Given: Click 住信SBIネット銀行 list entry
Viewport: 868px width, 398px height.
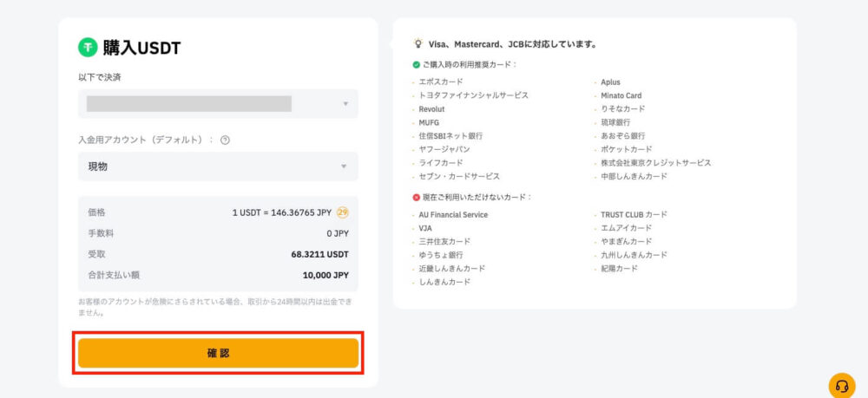Looking at the screenshot, I should [x=450, y=135].
